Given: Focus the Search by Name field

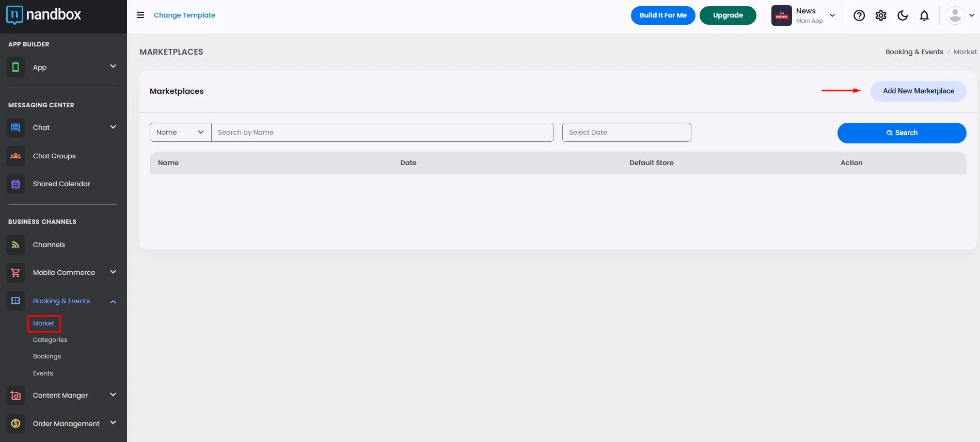Looking at the screenshot, I should coord(383,133).
